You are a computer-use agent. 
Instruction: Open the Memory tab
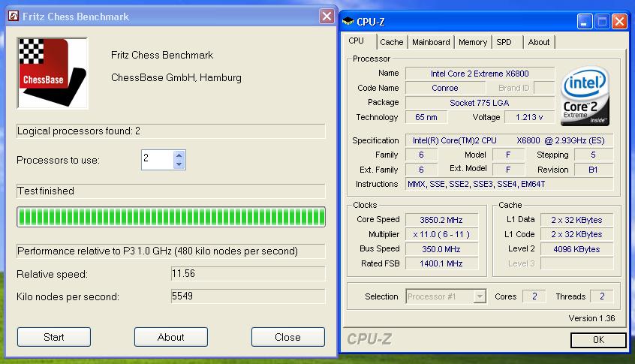(473, 42)
